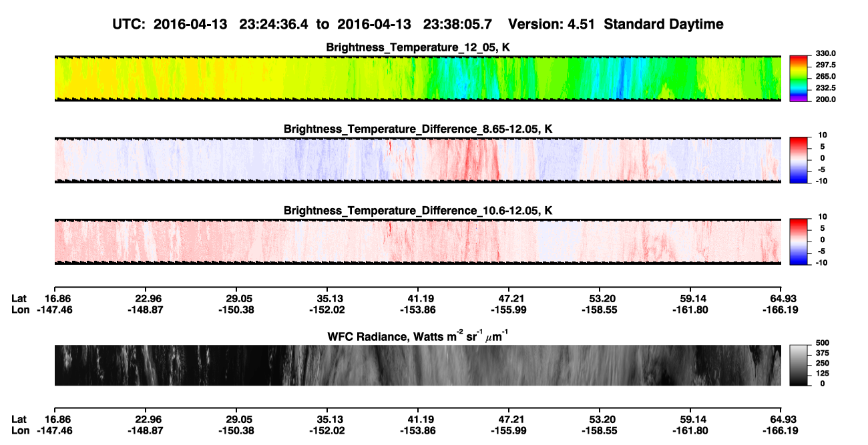
Task: Select the Brightness_Temperature_12_05 rainbow image strip
Action: click(417, 78)
